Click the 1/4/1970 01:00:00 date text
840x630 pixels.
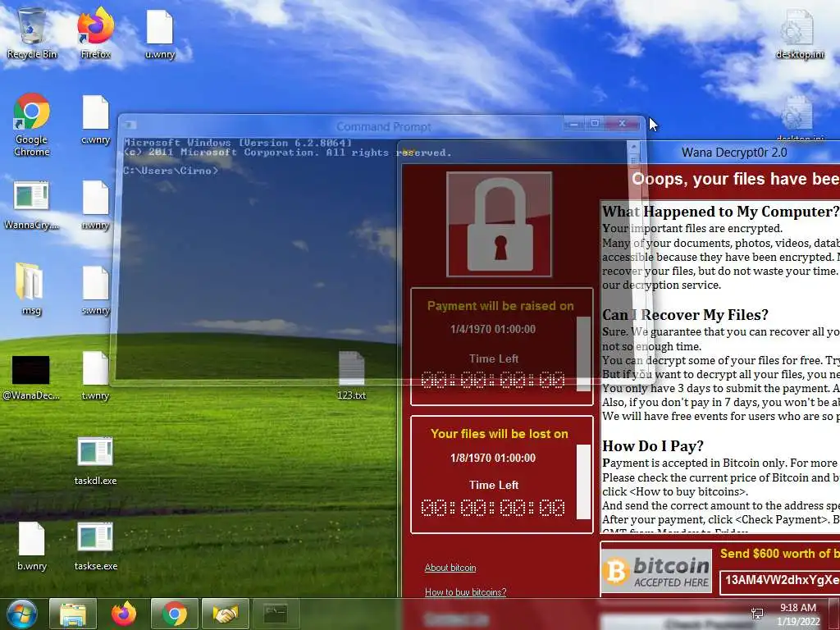tap(493, 329)
